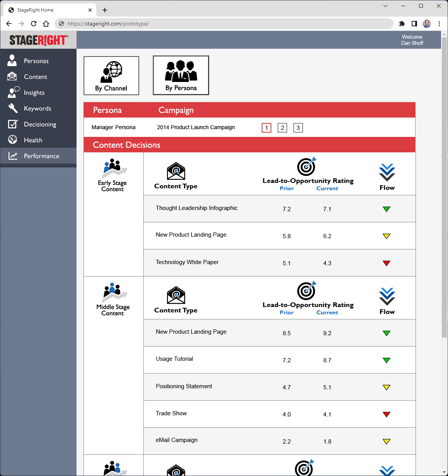
Task: Open the Content envelope icon in sidebar
Action: 12,77
